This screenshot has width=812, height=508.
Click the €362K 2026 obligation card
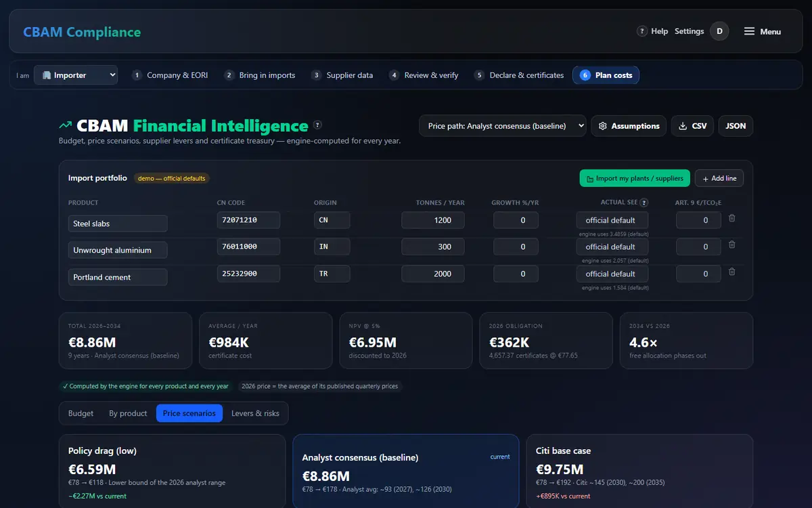pos(546,341)
